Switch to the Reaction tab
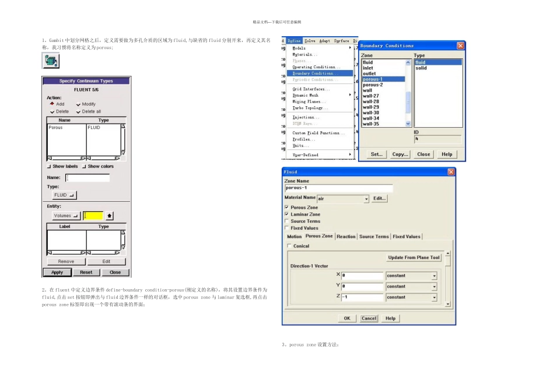Image resolution: width=554 pixels, height=392 pixels. tap(346, 236)
